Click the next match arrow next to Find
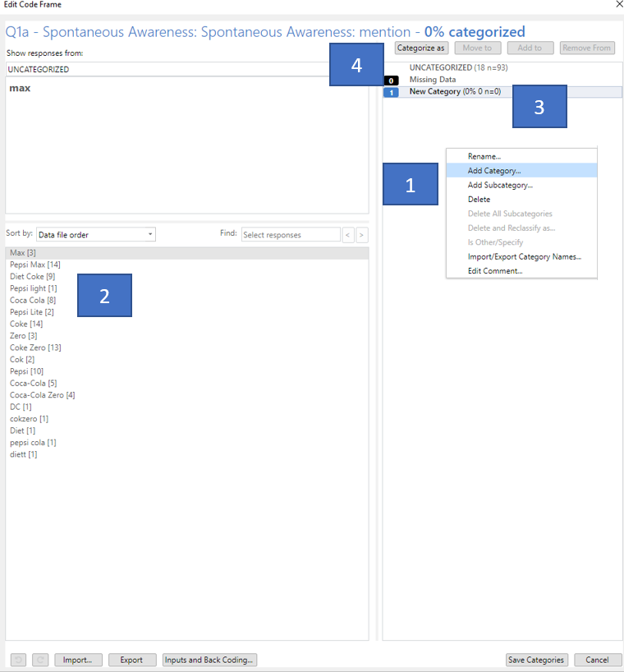624x672 pixels. pos(361,235)
